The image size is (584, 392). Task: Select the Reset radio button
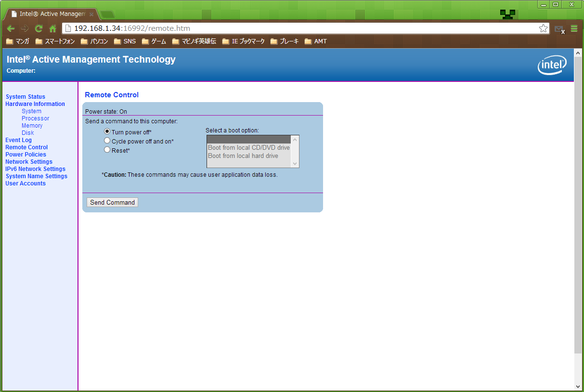(107, 150)
